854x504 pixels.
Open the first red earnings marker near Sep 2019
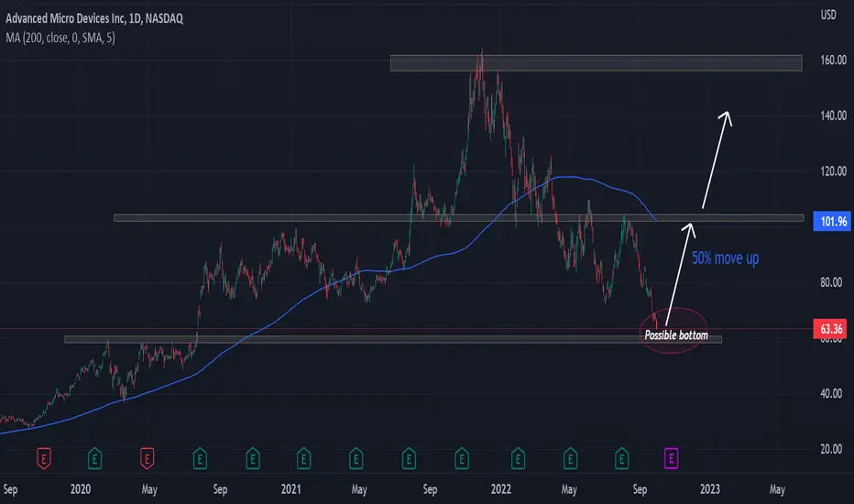point(44,458)
